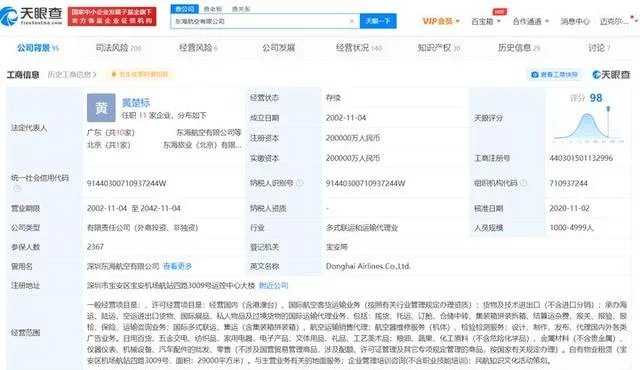Image resolution: width=640 pixels, height=370 pixels.
Task: Select the score value 98
Action: (x=596, y=98)
